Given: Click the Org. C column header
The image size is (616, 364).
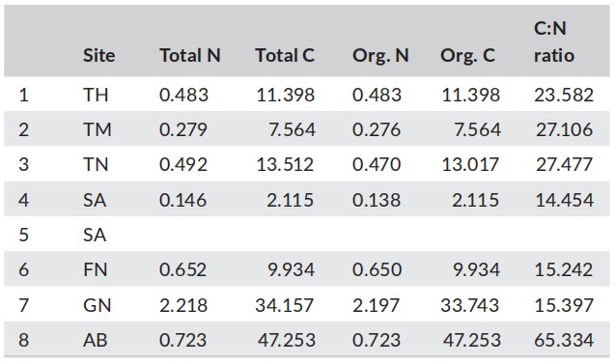Looking at the screenshot, I should click(467, 55).
